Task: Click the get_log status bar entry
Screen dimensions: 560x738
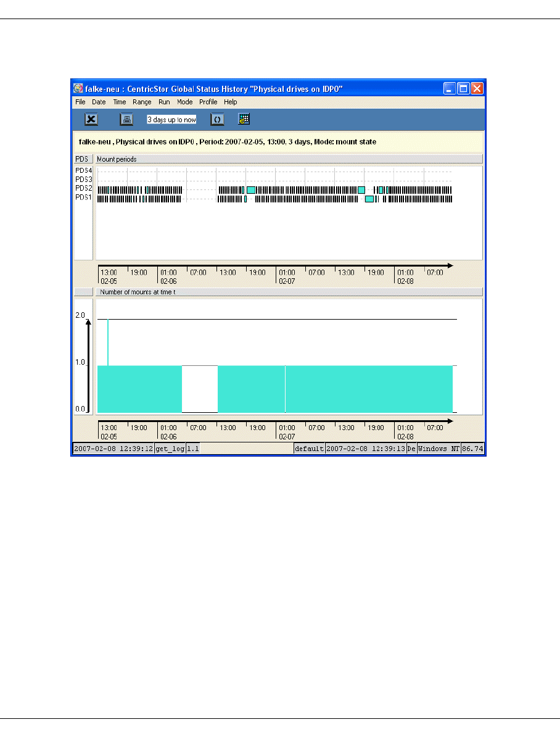Action: [170, 449]
